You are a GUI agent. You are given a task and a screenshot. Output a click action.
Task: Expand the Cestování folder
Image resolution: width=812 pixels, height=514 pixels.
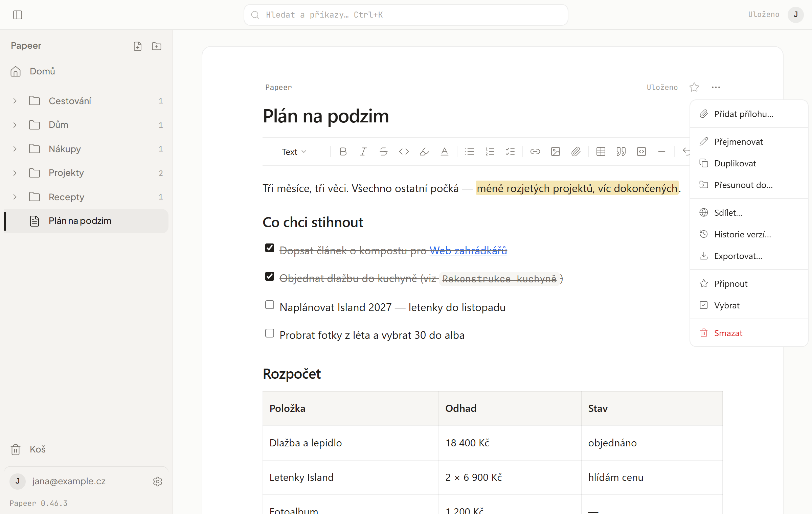15,101
